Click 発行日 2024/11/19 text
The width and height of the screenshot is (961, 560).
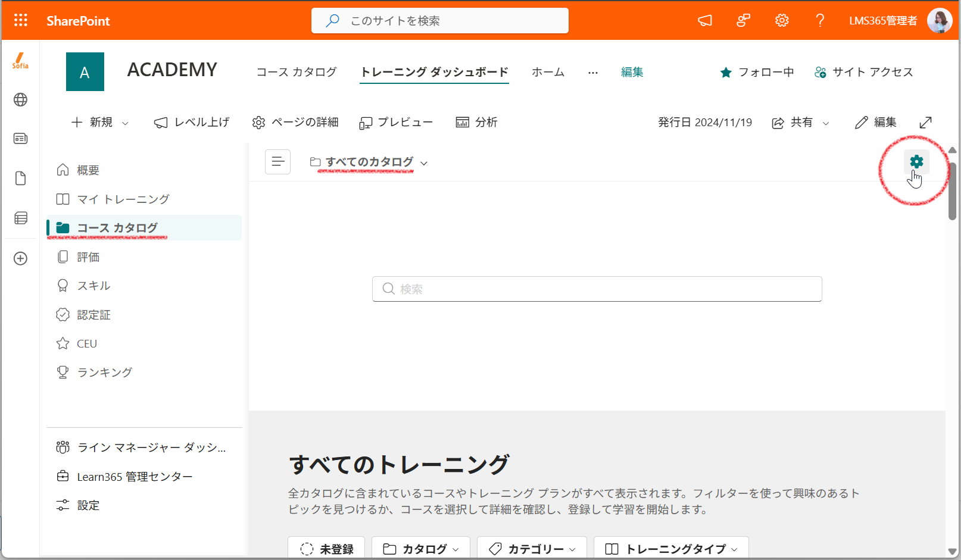(x=705, y=123)
